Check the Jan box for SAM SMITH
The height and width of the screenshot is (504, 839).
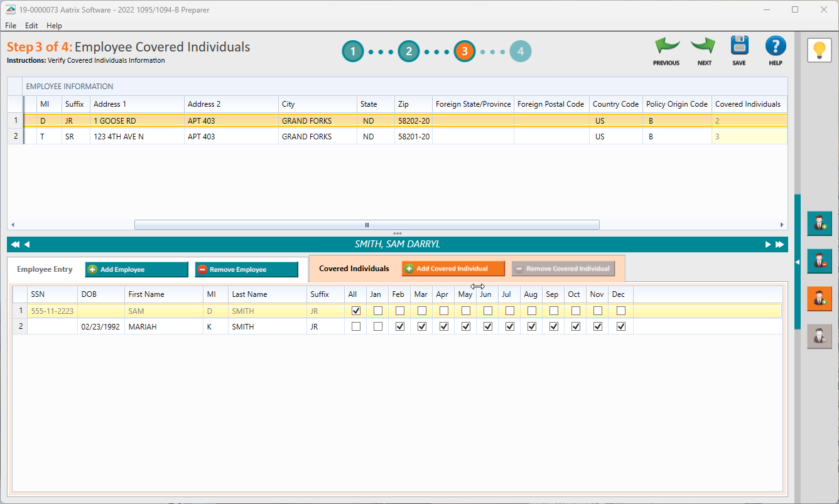[376, 310]
